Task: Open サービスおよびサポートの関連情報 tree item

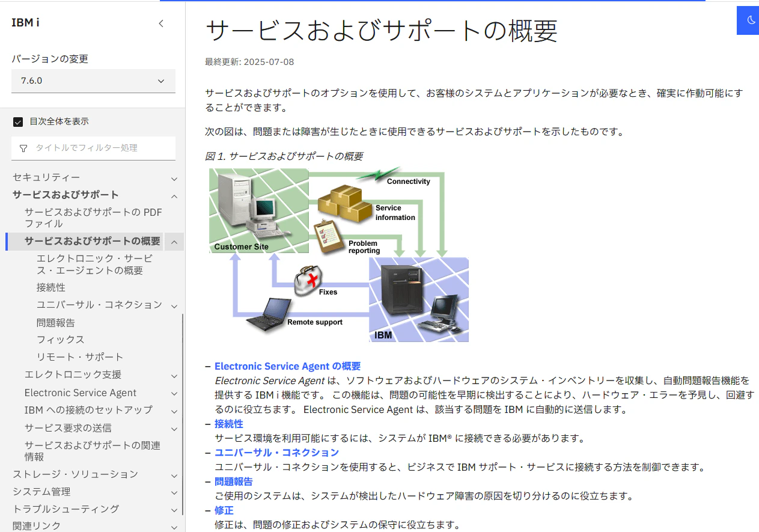Action: tap(93, 451)
